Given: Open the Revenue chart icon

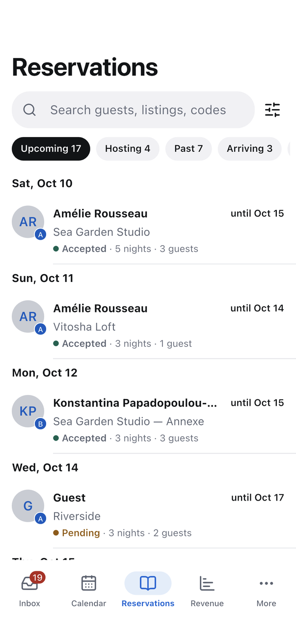Looking at the screenshot, I should click(x=207, y=583).
